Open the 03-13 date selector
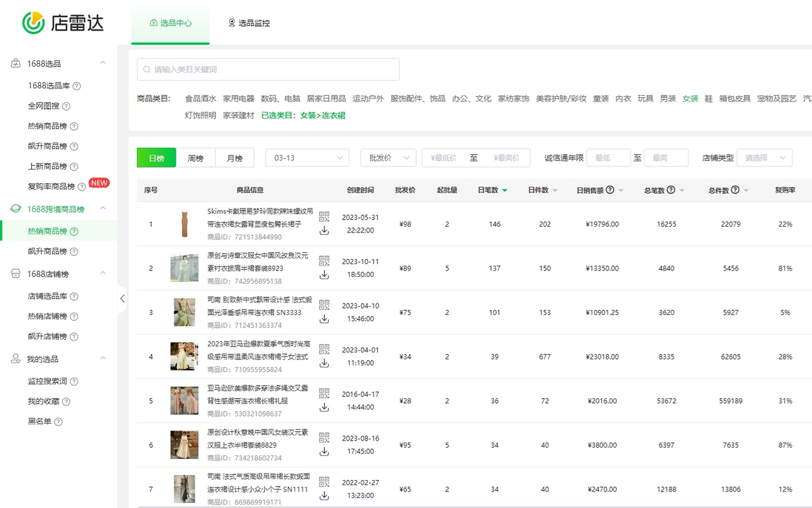The image size is (812, 508). 307,157
